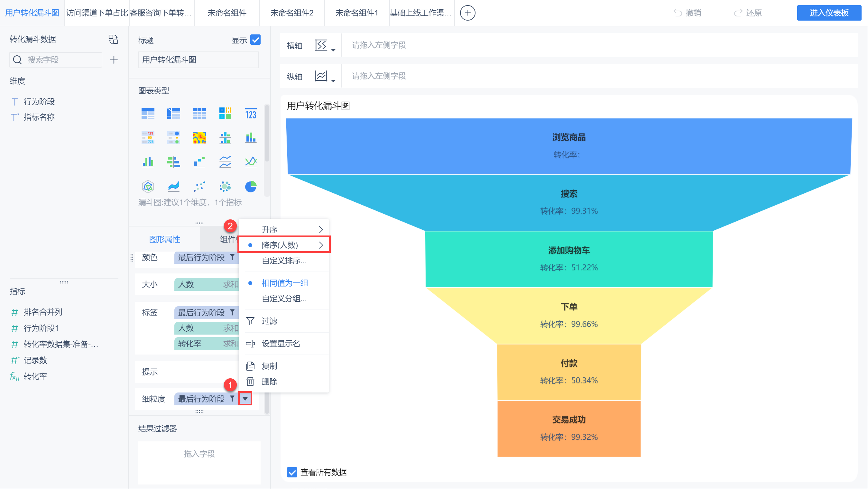Viewport: 868px width, 489px height.
Task: Choose 自定义排序 from the context menu
Action: (x=284, y=261)
